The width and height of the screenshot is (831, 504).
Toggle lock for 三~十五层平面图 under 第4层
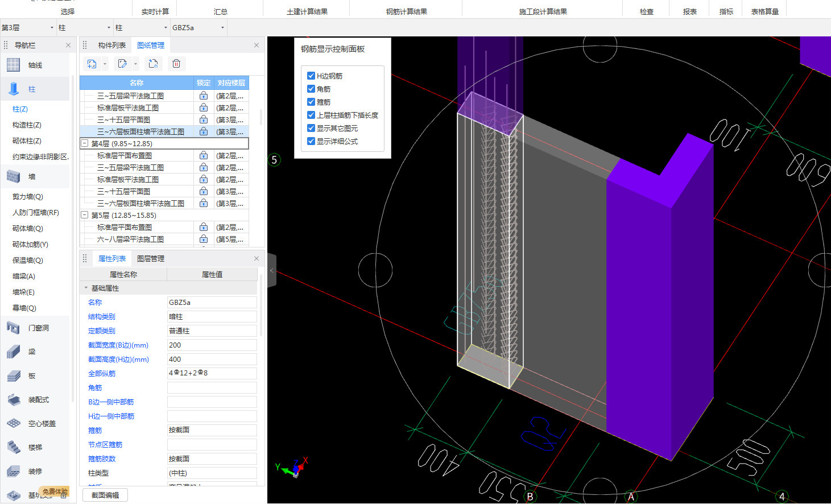click(x=204, y=191)
